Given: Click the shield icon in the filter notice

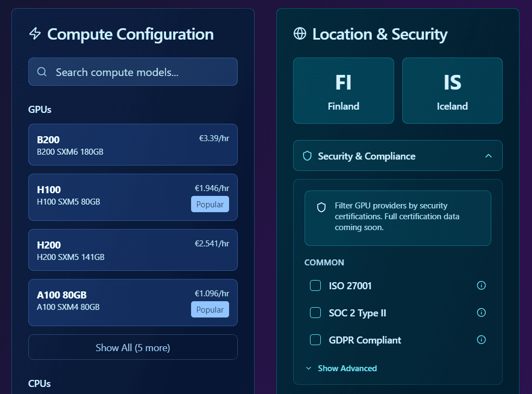Looking at the screenshot, I should tap(321, 207).
